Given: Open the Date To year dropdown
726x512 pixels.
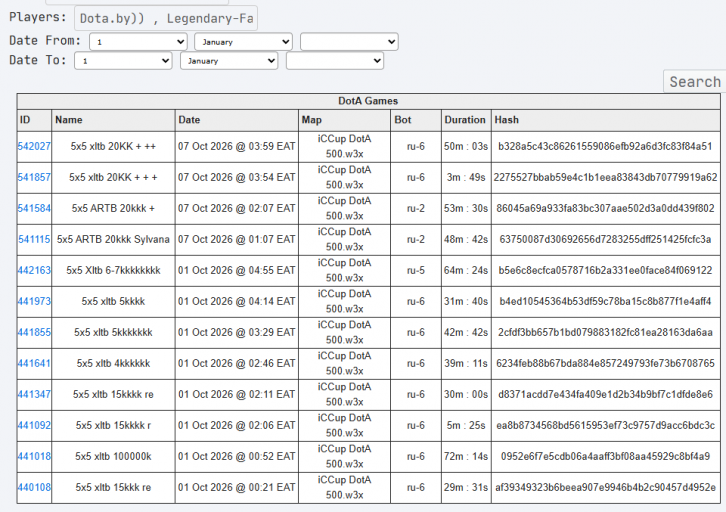Looking at the screenshot, I should [x=335, y=61].
